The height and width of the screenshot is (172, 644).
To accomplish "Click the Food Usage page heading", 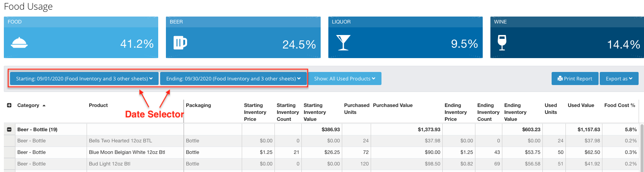I will (x=28, y=7).
